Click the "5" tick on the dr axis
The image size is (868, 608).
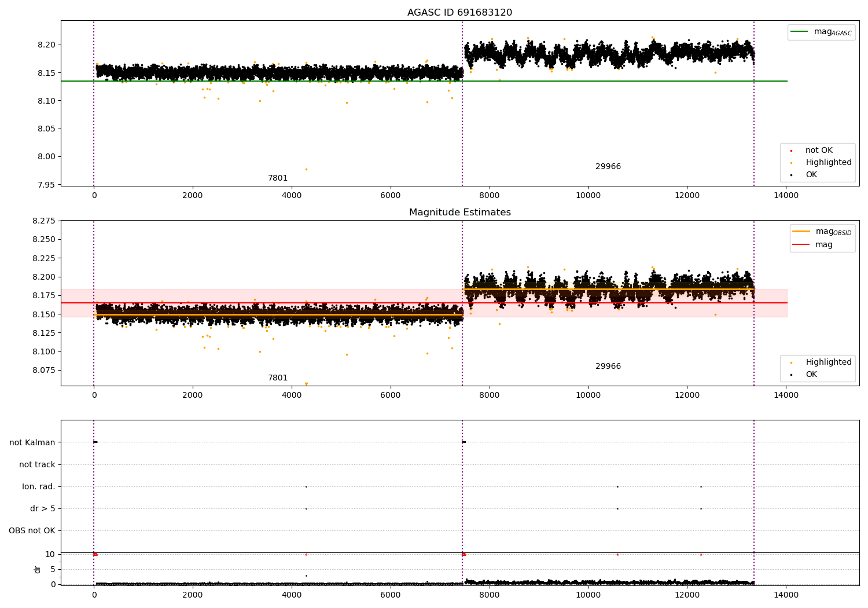tap(53, 570)
